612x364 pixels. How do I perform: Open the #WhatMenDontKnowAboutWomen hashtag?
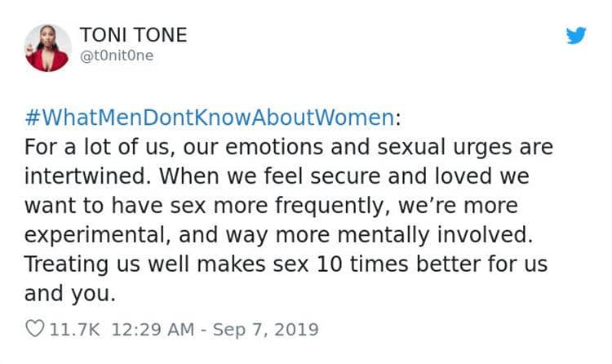210,118
